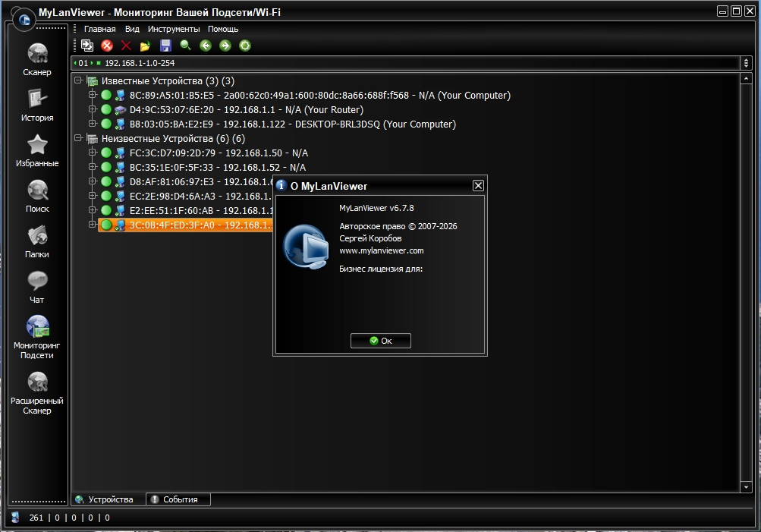Screen dimensions: 761x532
Task: Open the Главная menu
Action: pos(99,29)
